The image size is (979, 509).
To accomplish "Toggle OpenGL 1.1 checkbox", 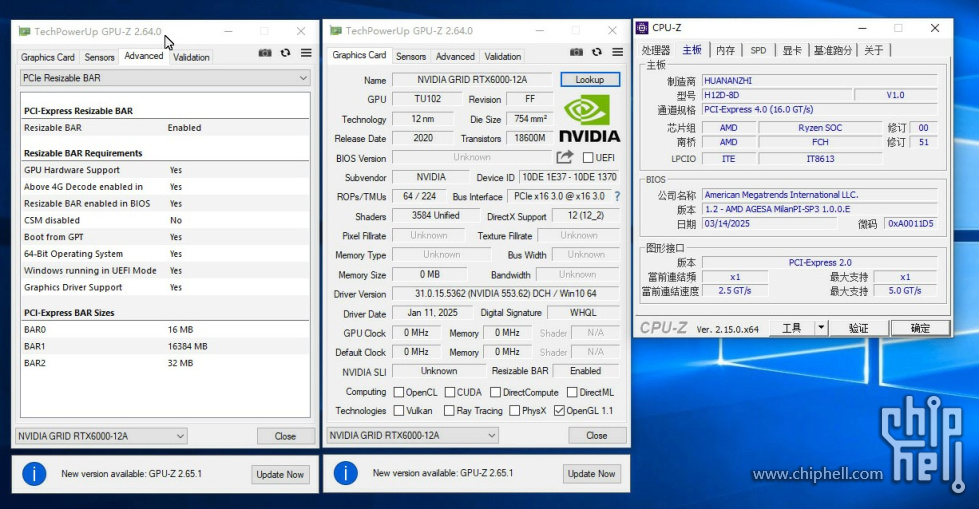I will [x=559, y=410].
